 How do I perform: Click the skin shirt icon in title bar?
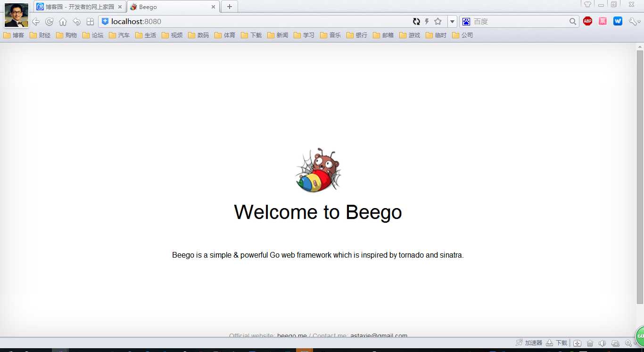click(587, 4)
